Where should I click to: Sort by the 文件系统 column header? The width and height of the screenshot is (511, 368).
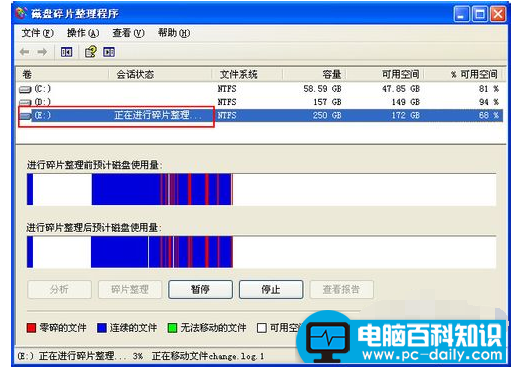pos(247,74)
